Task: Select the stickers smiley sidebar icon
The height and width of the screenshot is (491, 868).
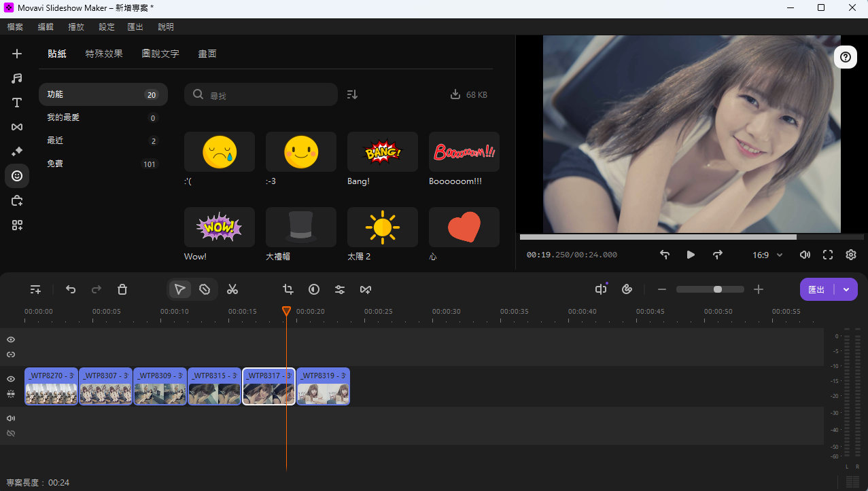Action: point(17,176)
